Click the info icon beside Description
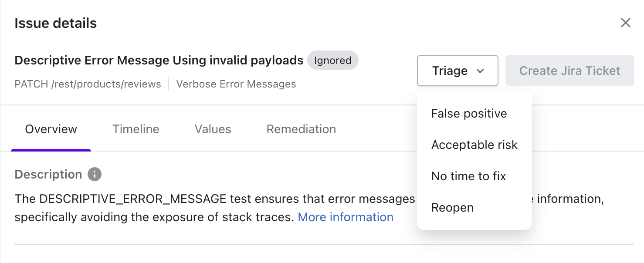The image size is (644, 263). pos(95,175)
